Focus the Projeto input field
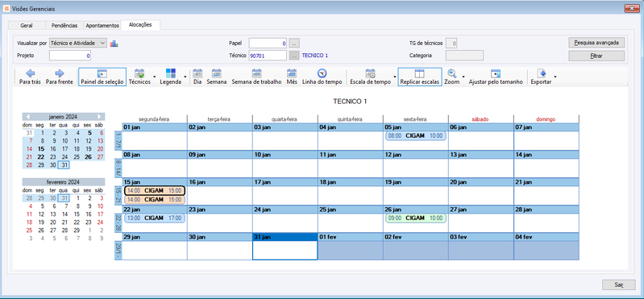The width and height of the screenshot is (644, 299). click(70, 56)
